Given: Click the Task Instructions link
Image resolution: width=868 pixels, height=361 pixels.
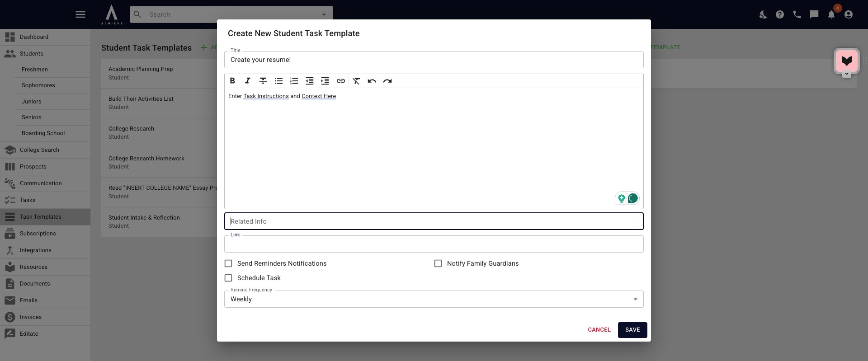Looking at the screenshot, I should (x=266, y=96).
